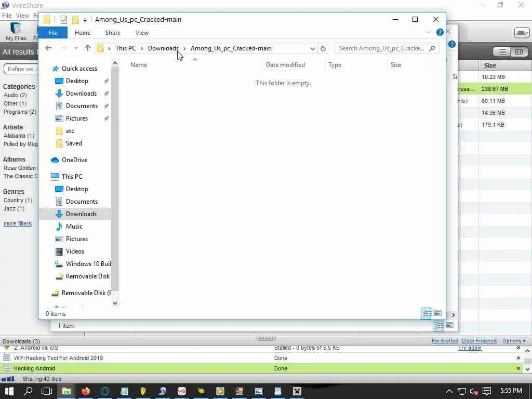Viewport: 532px width, 399px height.
Task: Click Clear Finished downloads link
Action: click(478, 341)
